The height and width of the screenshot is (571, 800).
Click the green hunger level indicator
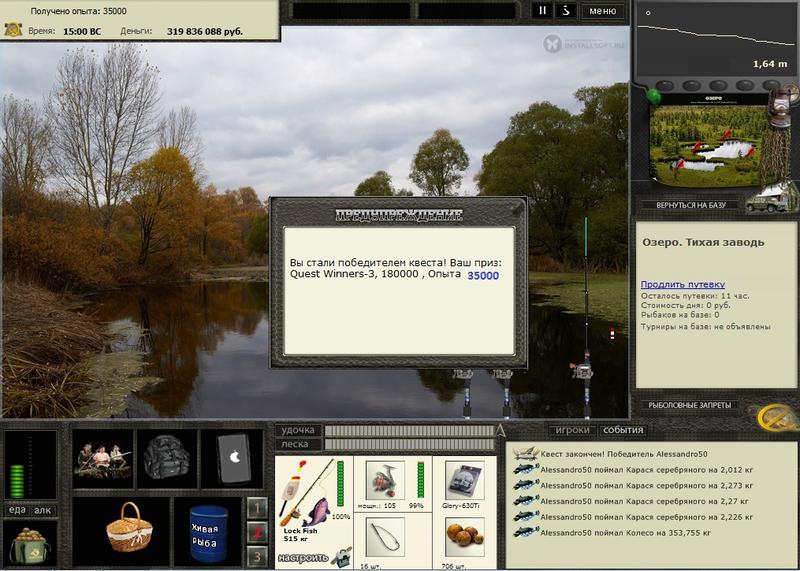[x=18, y=480]
